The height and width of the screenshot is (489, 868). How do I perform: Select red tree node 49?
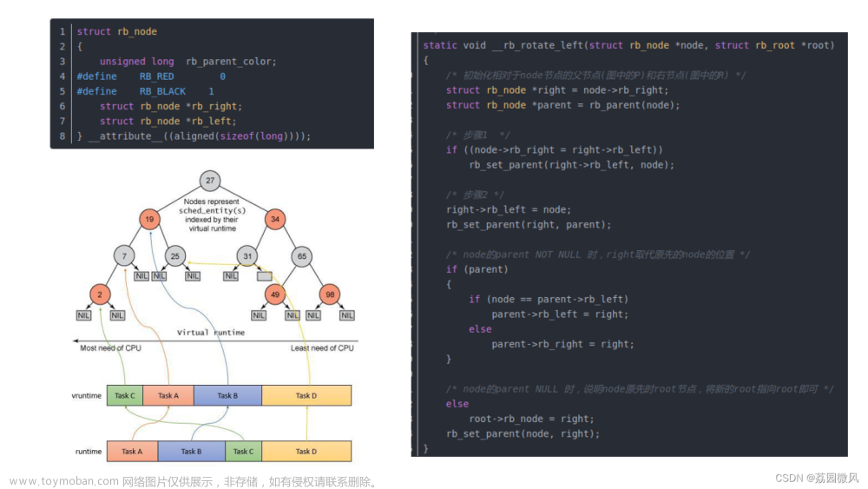click(275, 294)
